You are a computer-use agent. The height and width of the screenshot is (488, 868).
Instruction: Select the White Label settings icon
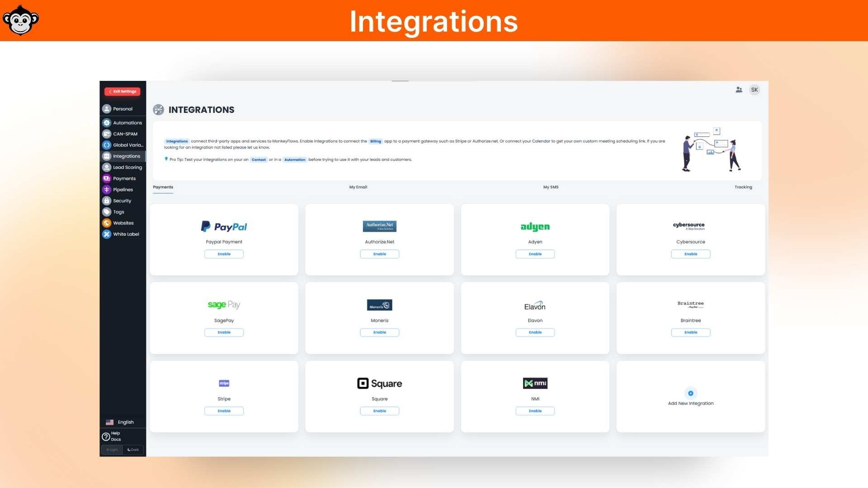(106, 234)
